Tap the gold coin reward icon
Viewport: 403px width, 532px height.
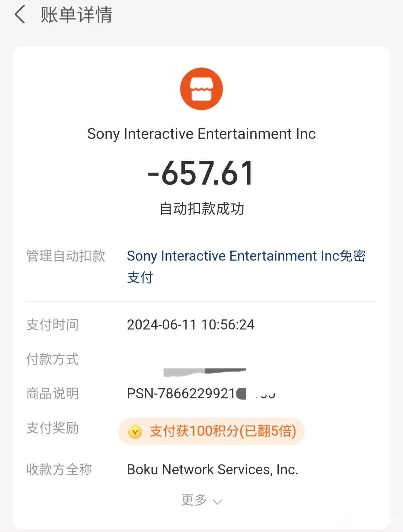pyautogui.click(x=135, y=432)
